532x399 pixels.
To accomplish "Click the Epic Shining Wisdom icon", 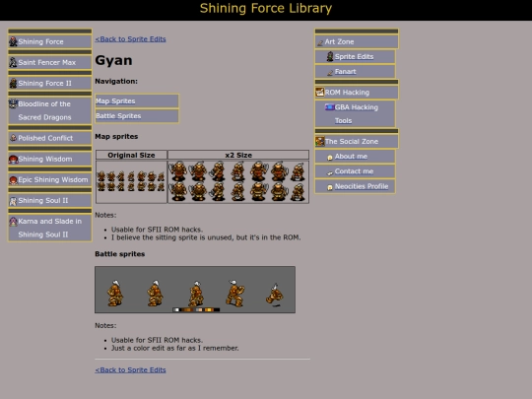I will pyautogui.click(x=13, y=180).
